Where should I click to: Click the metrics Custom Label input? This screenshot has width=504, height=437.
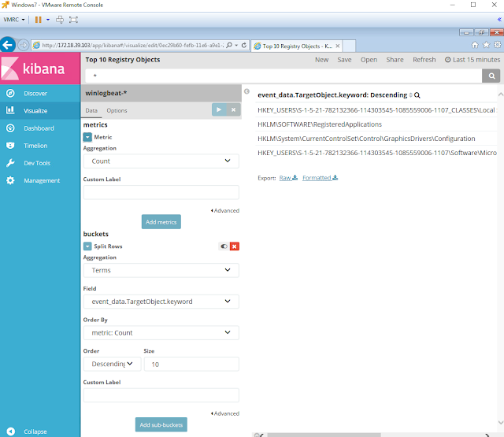click(161, 192)
